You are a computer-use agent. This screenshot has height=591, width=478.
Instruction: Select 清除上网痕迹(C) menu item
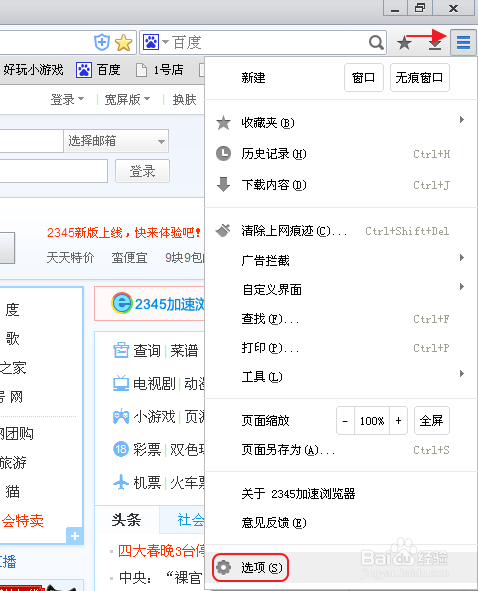point(341,231)
